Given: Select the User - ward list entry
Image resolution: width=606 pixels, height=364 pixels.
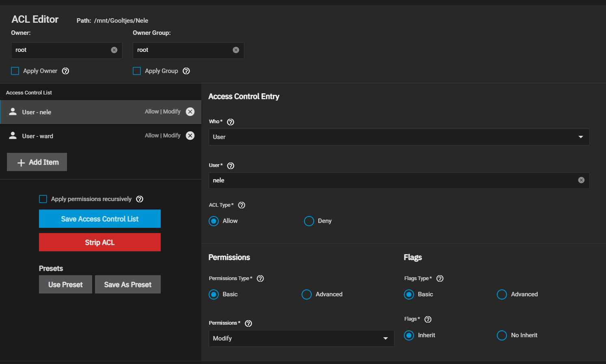Looking at the screenshot, I should coord(101,136).
